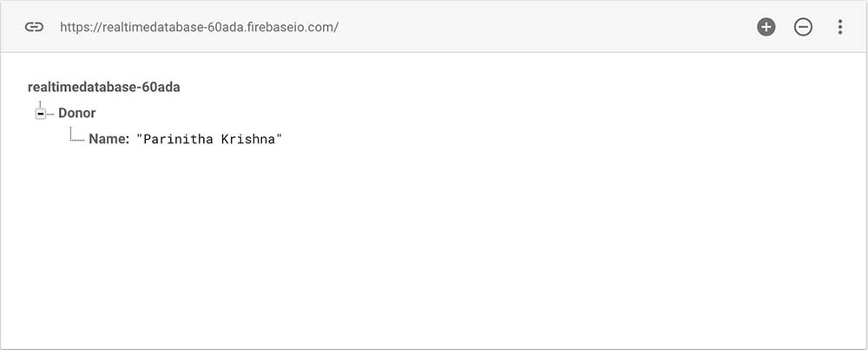Image resolution: width=868 pixels, height=350 pixels.
Task: Select the realtimedatabase-60ada root node
Action: (x=104, y=87)
